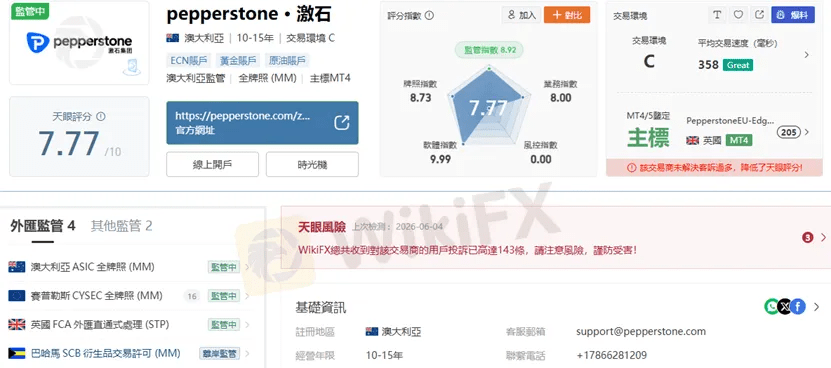831x368 pixels.
Task: Click 線上開戶 button
Action: point(213,164)
